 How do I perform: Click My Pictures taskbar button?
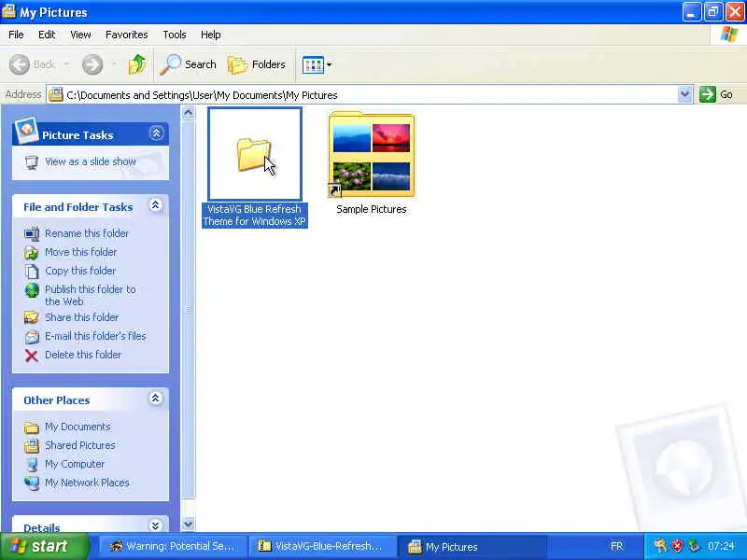tap(472, 546)
